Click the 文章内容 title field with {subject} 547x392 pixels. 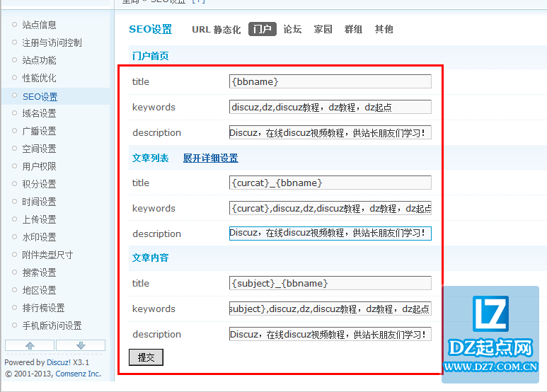pyautogui.click(x=330, y=283)
